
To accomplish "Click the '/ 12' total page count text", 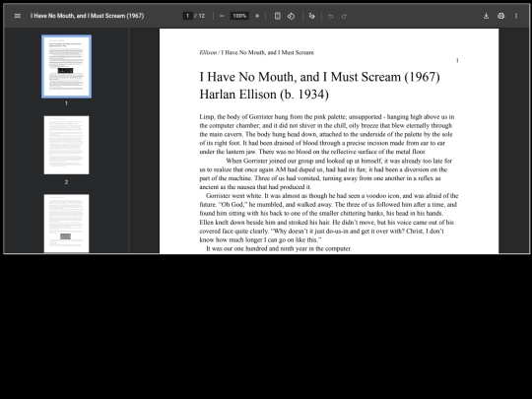I will click(x=200, y=16).
